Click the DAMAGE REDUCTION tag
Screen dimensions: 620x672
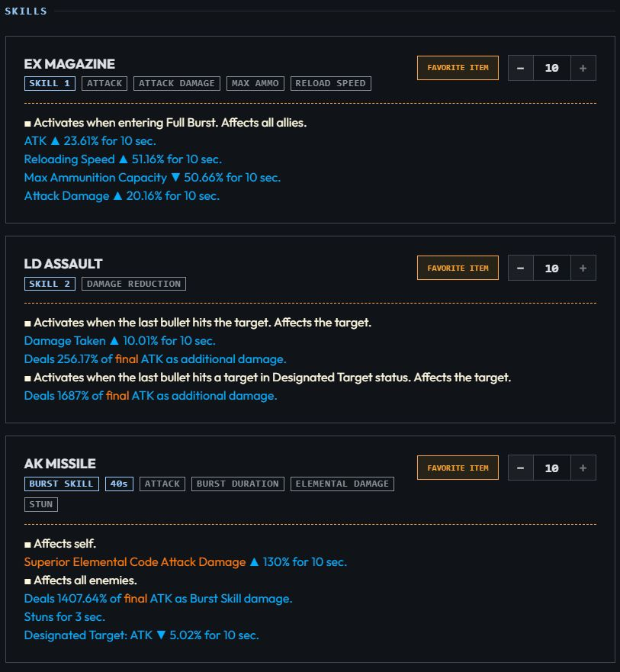coord(133,284)
